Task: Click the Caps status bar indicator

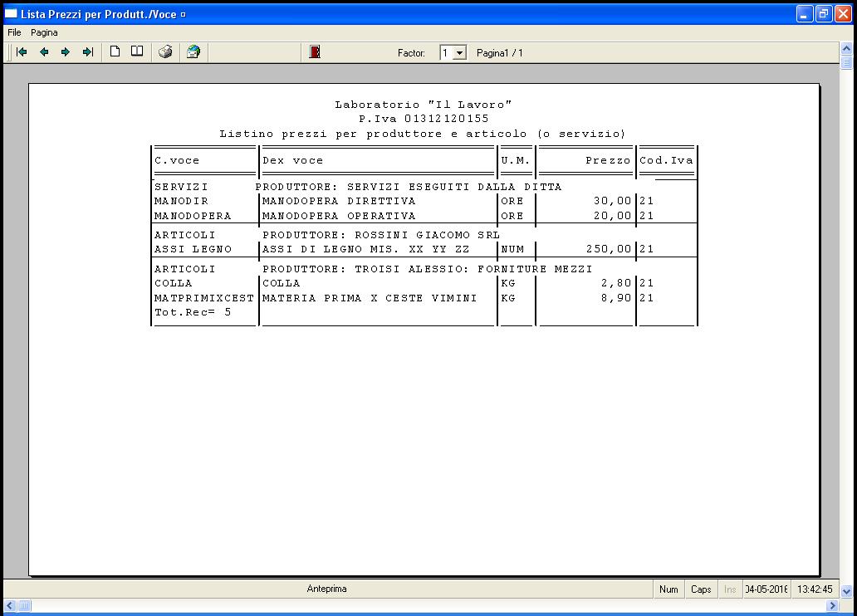Action: pyautogui.click(x=701, y=589)
